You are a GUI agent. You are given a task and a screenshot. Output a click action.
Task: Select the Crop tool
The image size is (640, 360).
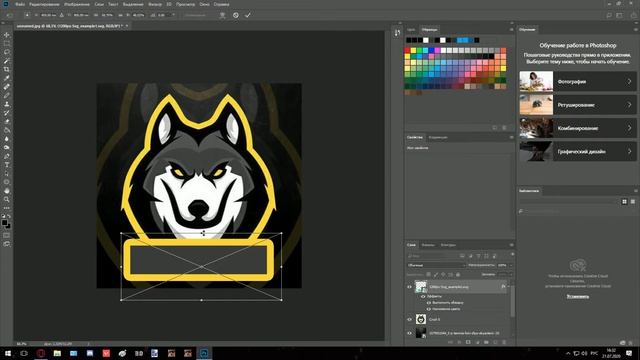pyautogui.click(x=7, y=69)
